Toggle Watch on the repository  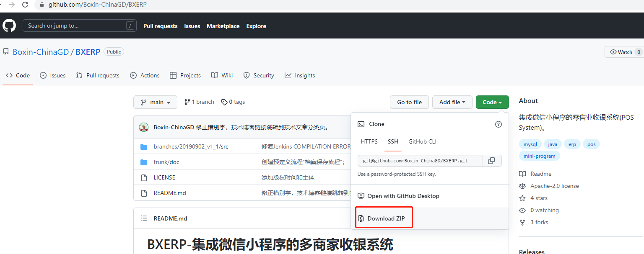click(624, 52)
